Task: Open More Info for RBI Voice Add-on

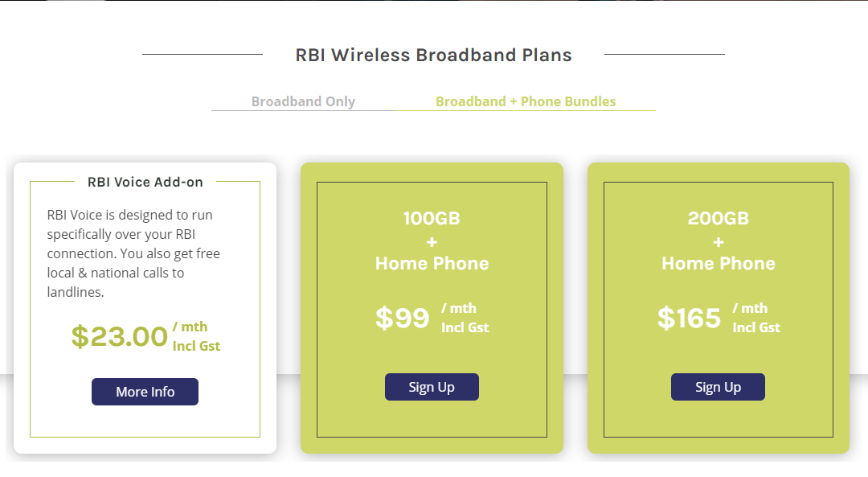Action: click(145, 392)
